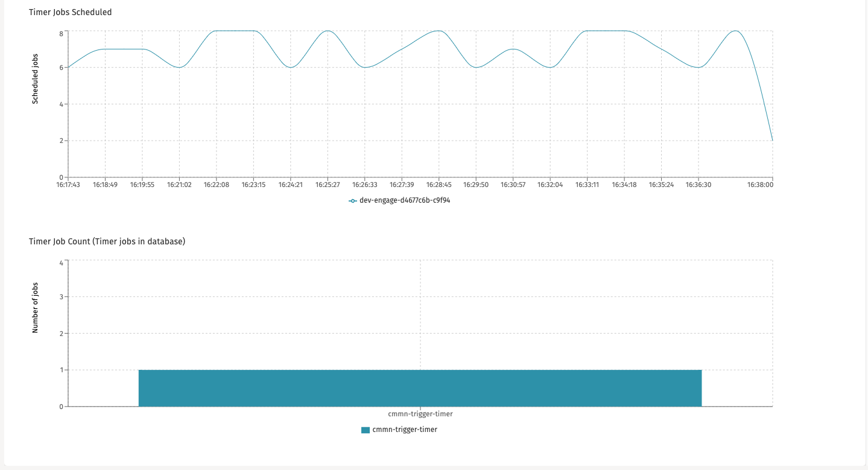Select the teal cmmn-trigger-timer bar
The width and height of the screenshot is (868, 470).
[x=420, y=388]
